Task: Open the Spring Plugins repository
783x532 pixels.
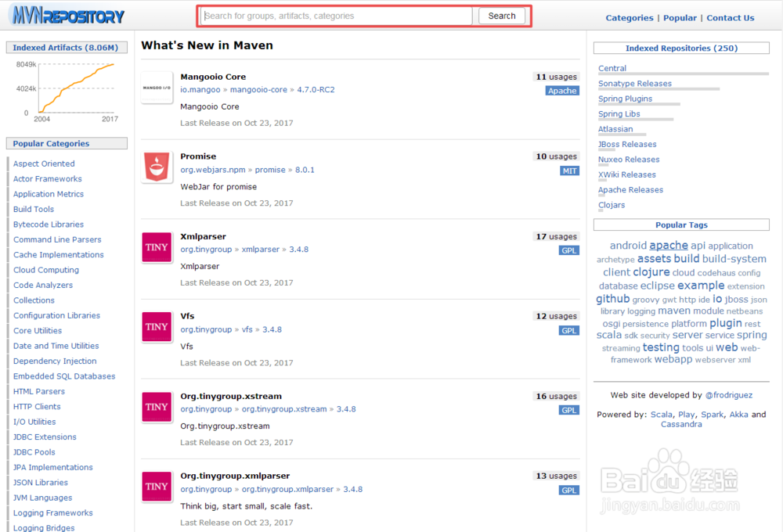Action: (625, 99)
